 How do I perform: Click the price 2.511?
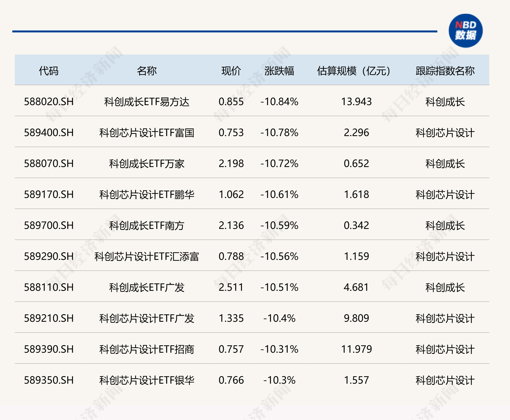click(x=231, y=287)
